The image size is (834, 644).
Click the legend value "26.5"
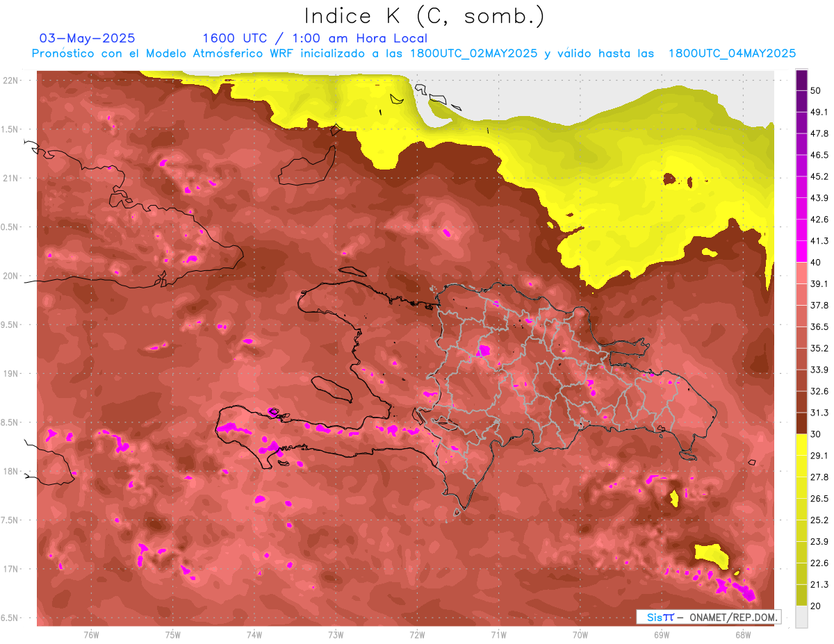(x=820, y=498)
